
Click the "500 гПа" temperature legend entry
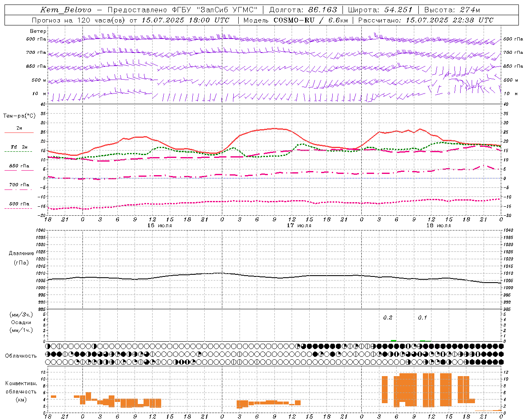(x=19, y=204)
